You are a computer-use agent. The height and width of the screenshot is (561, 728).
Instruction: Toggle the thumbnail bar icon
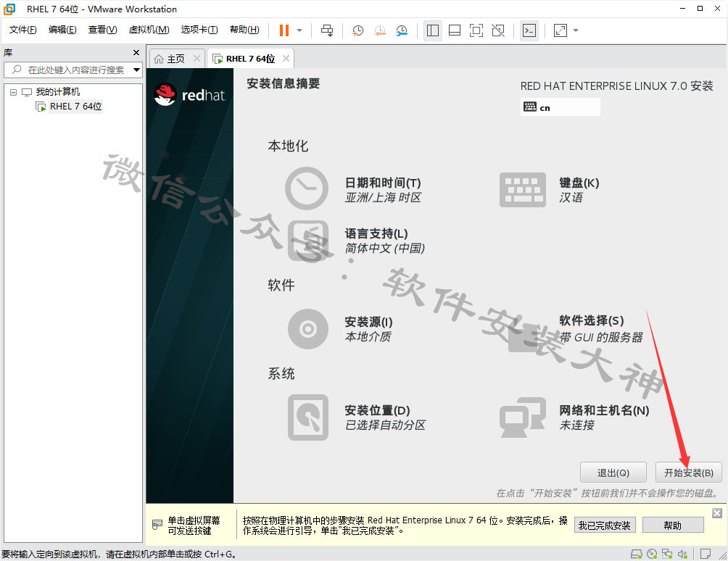(x=455, y=30)
